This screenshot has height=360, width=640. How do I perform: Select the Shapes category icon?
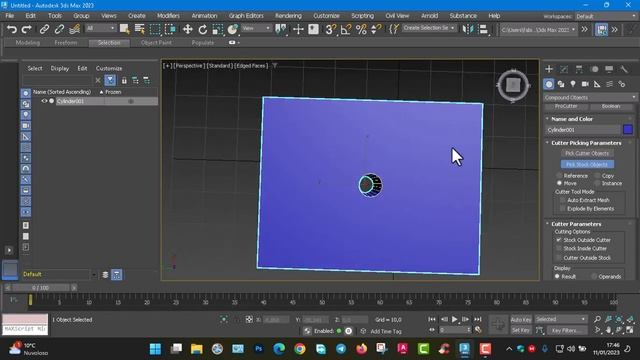pos(561,84)
